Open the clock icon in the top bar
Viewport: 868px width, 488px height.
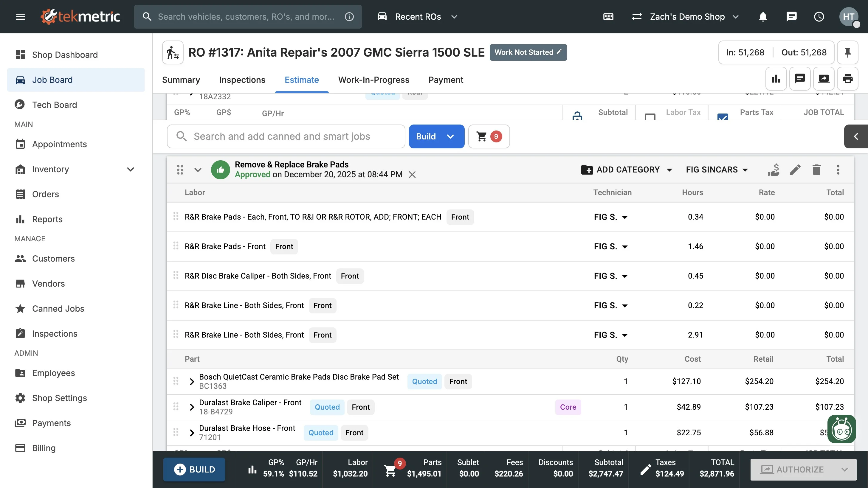(x=819, y=16)
